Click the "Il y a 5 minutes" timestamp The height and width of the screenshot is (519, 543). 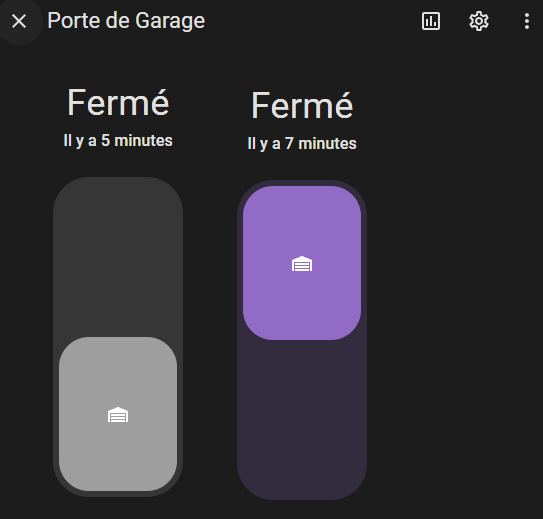point(118,141)
